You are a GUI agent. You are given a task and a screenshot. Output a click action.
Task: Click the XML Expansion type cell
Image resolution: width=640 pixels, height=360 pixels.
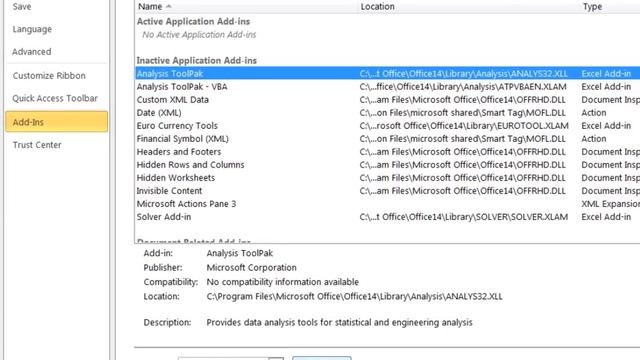tap(611, 204)
